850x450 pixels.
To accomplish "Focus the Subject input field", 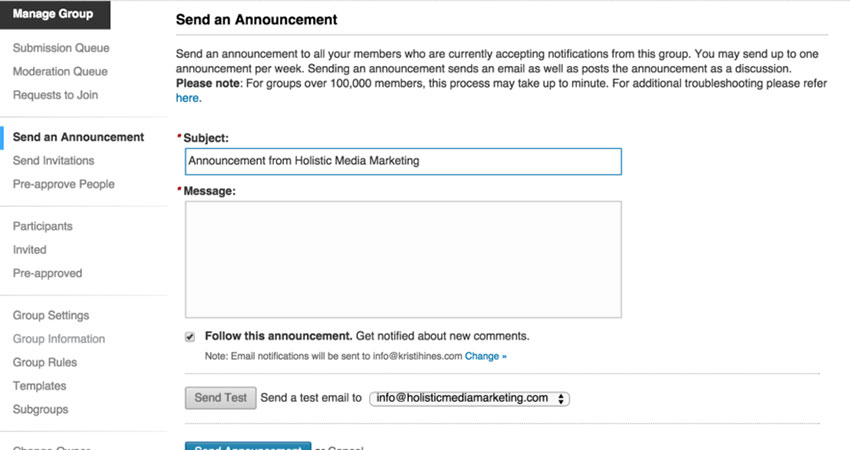I will (x=403, y=162).
